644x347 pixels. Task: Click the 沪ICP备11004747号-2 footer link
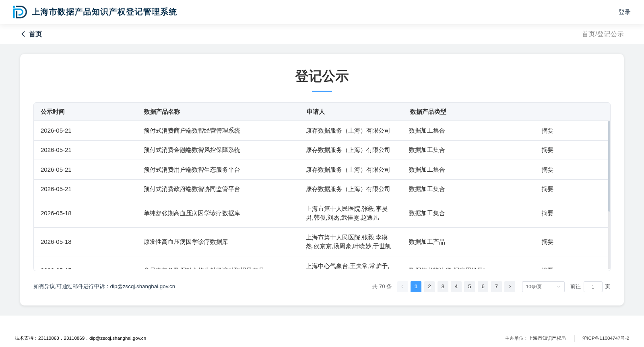(x=605, y=338)
